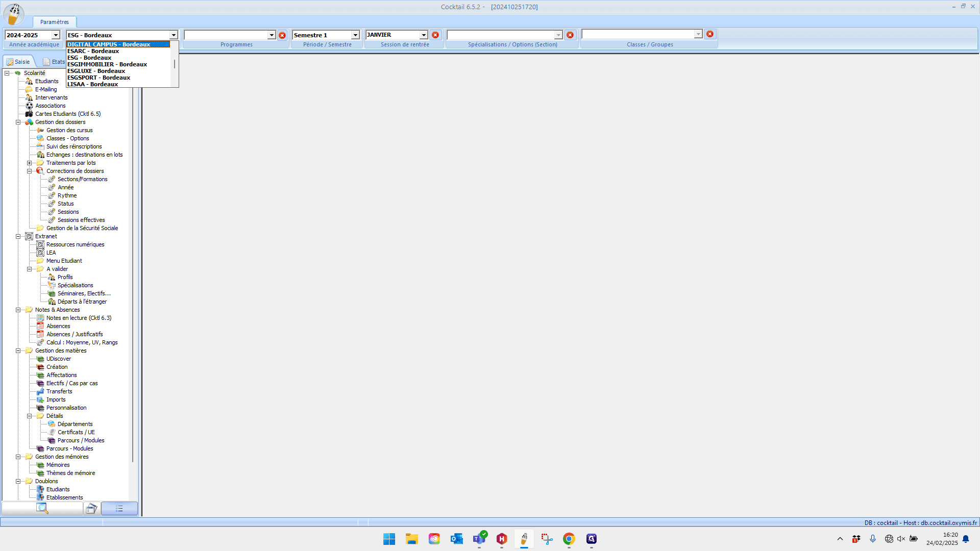
Task: Click the stacked windows icon button
Action: tap(91, 508)
